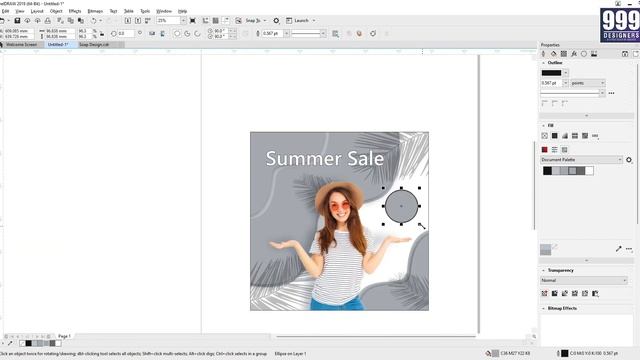Toggle the color palettes icon in Fill
The height and width of the screenshot is (360, 640).
point(564,150)
